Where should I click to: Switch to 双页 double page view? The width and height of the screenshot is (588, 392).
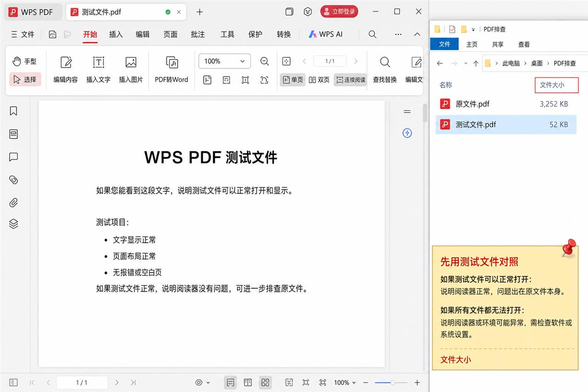319,80
